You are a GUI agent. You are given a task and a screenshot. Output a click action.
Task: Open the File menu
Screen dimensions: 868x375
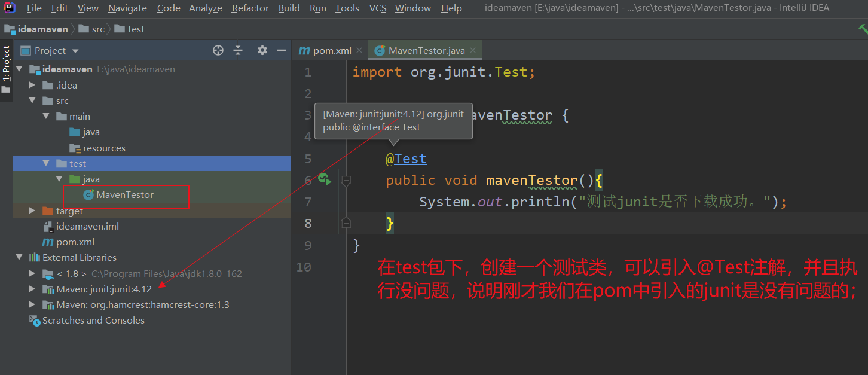34,8
